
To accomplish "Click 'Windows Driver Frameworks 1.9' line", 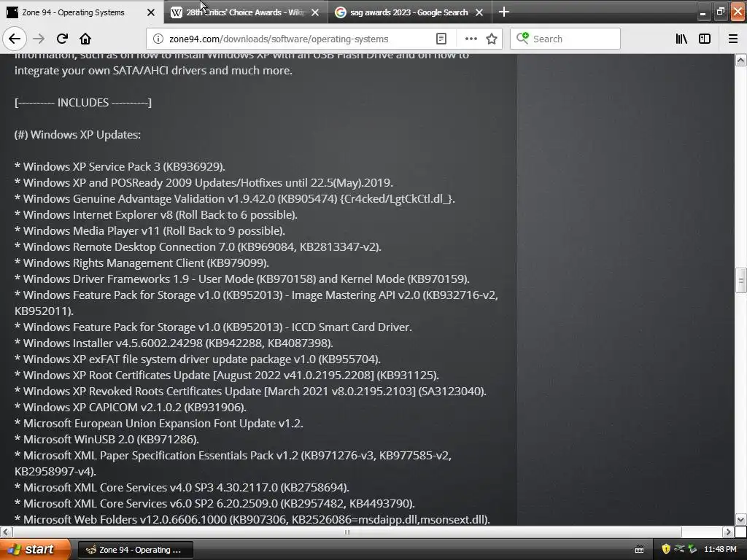I will coord(242,279).
